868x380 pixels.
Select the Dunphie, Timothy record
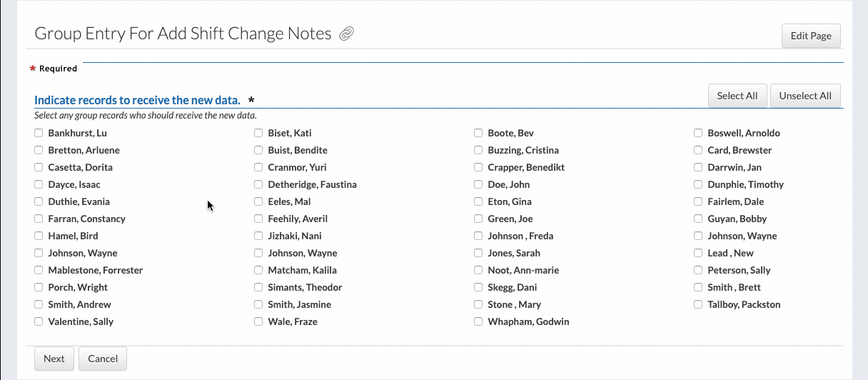tap(698, 184)
